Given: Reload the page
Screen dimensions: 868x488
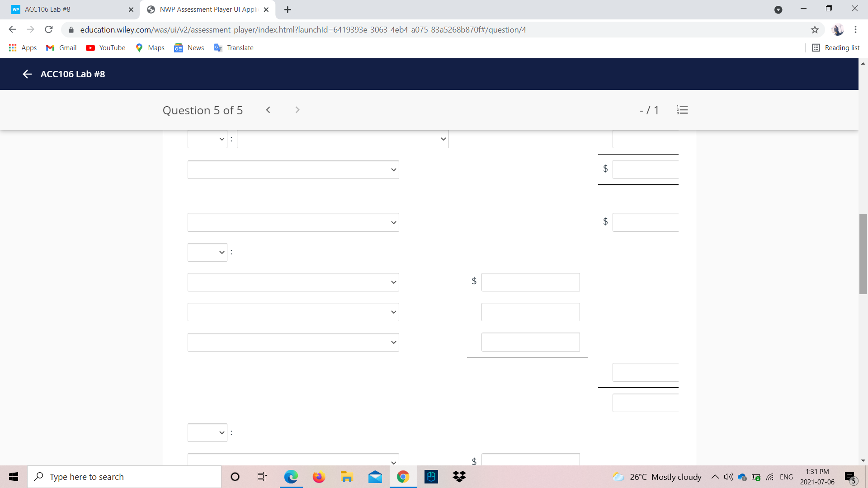Looking at the screenshot, I should [49, 30].
